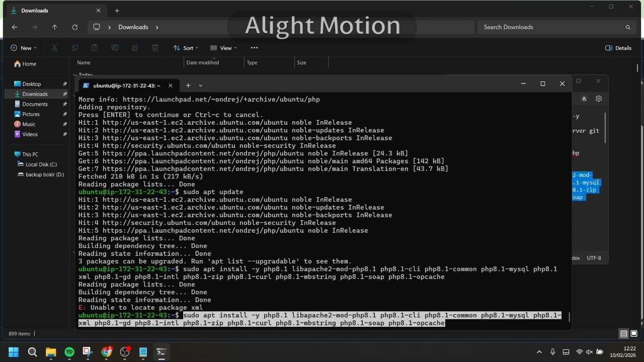This screenshot has height=362, width=644.
Task: Open the terminal profile dropdown arrow
Action: 200,85
